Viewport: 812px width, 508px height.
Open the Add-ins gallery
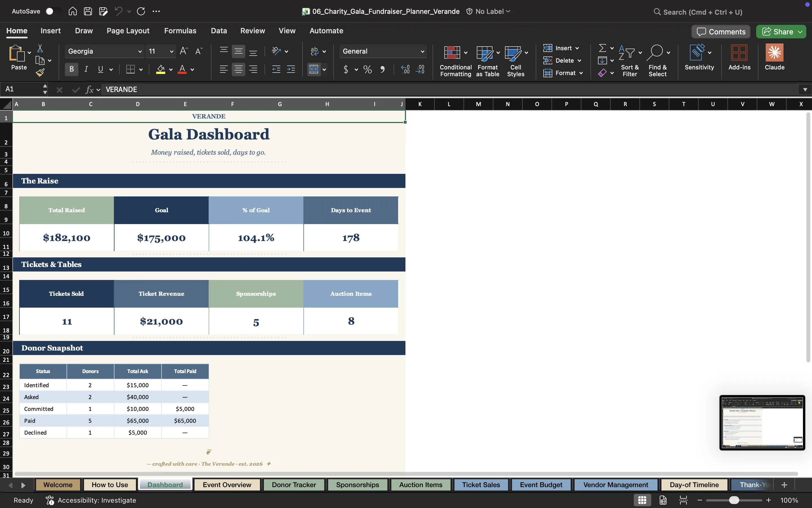click(739, 57)
